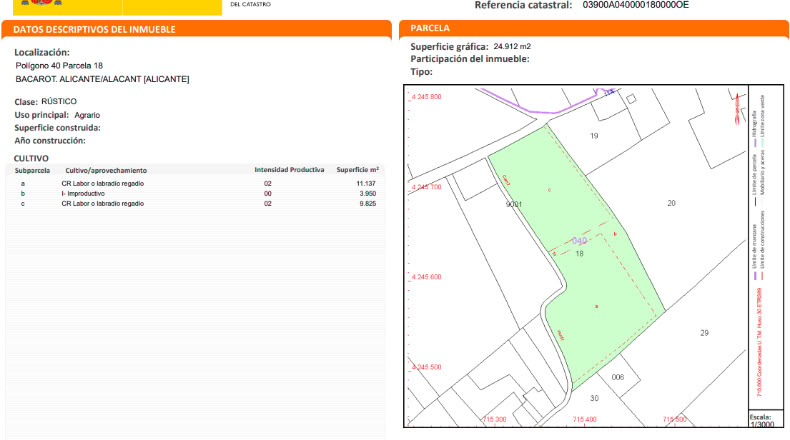Image resolution: width=790 pixels, height=440 pixels.
Task: Click the 'Año construcción:' label
Action: [x=50, y=141]
